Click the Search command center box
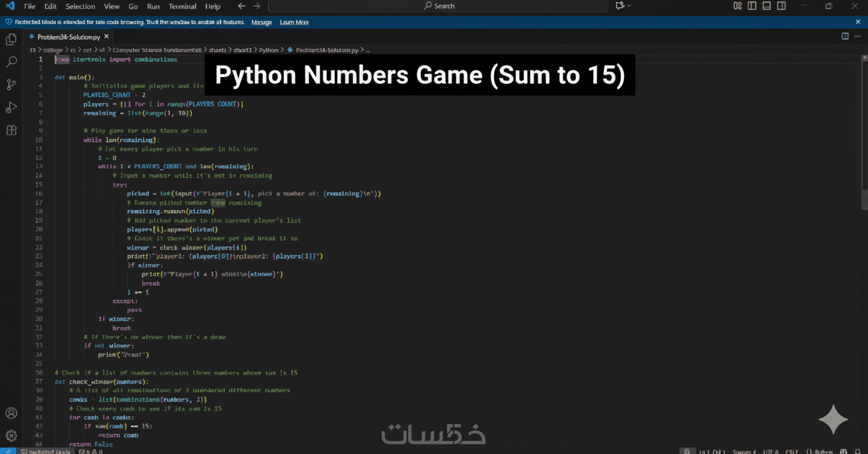868x454 pixels. (x=438, y=6)
